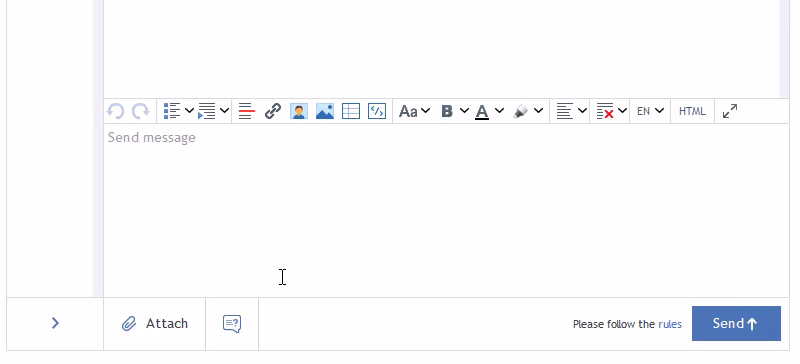Insert a hyperlink with chain icon
Viewport: 800px width, 364px height.
[273, 111]
